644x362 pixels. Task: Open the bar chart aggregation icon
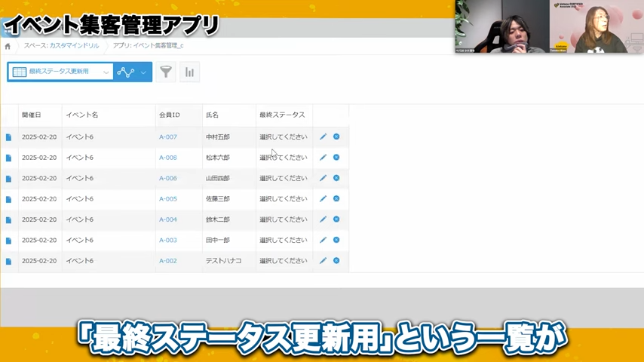point(189,72)
